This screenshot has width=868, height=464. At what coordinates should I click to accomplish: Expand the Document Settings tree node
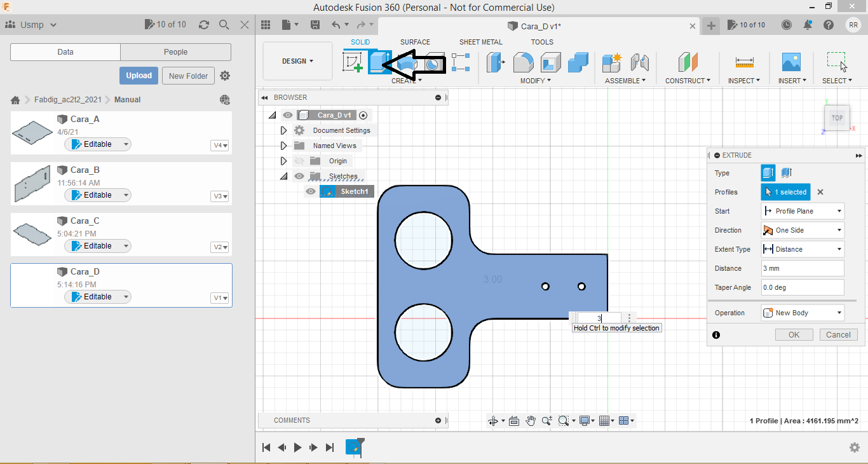(283, 130)
